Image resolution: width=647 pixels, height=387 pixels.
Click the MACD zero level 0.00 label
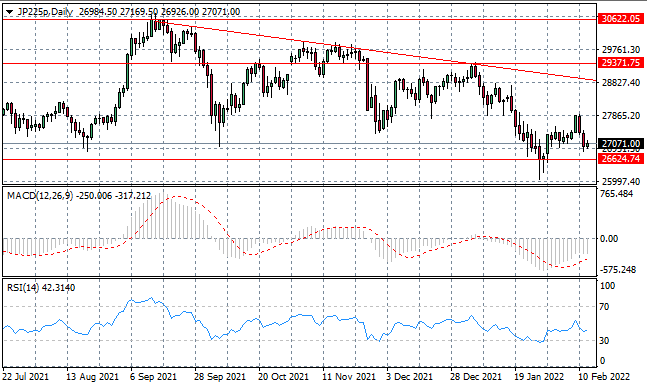(609, 238)
